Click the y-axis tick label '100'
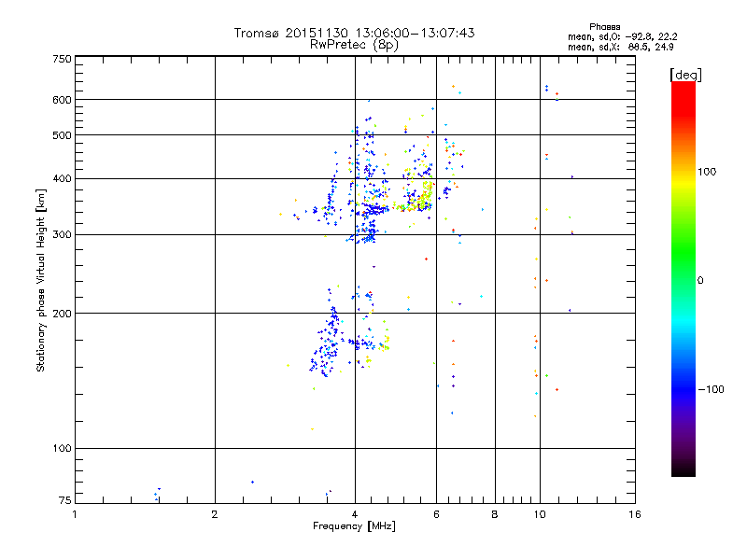 coord(62,448)
